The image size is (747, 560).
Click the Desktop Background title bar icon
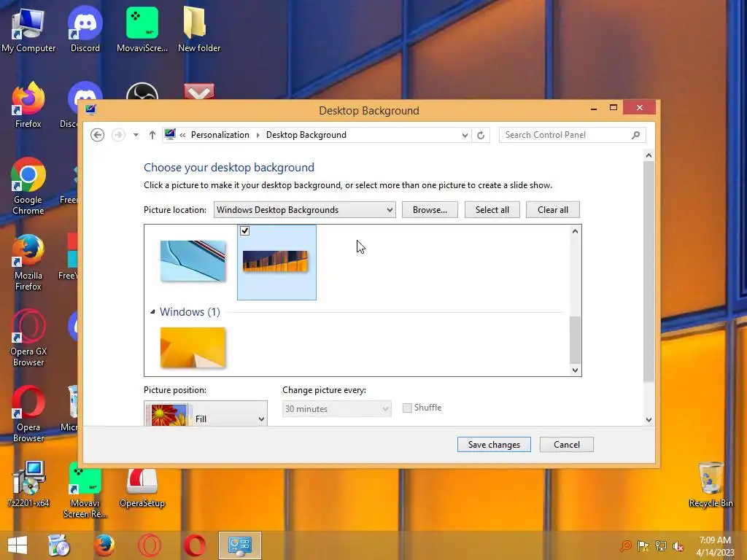[x=90, y=110]
